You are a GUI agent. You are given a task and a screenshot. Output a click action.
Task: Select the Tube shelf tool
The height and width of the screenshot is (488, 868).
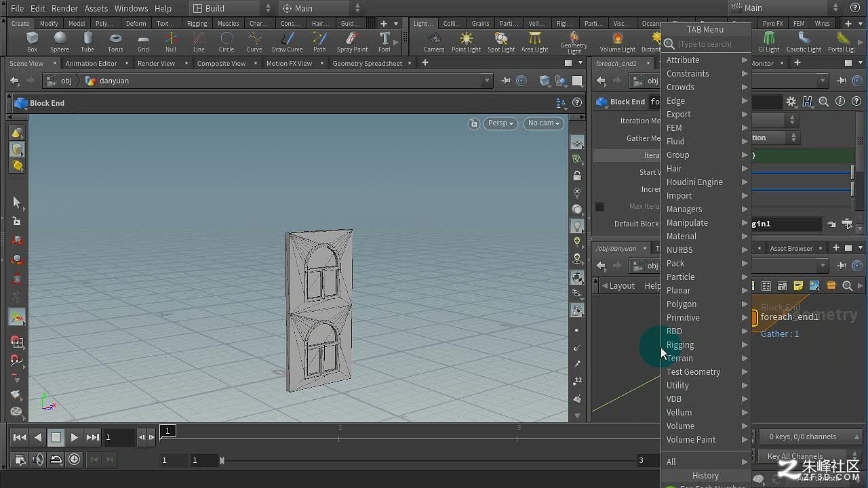(87, 42)
